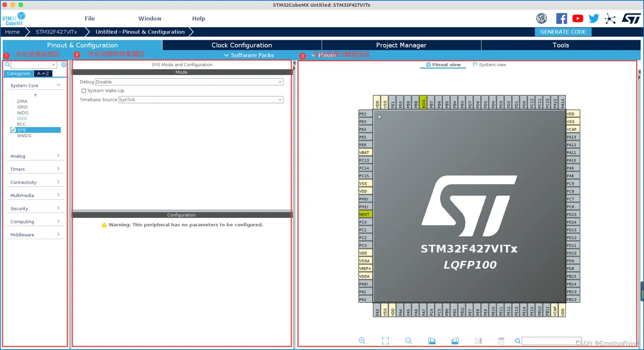Fit the chip to the view
Screen dimensions: 644x350
tap(385, 341)
